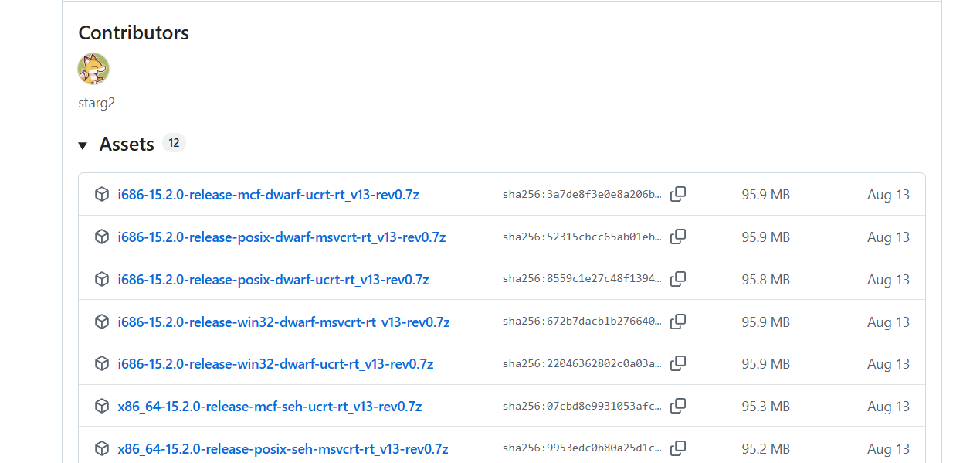
Task: Click package icon beside i686 win32-dwarf-msvcrt file
Action: click(x=102, y=322)
